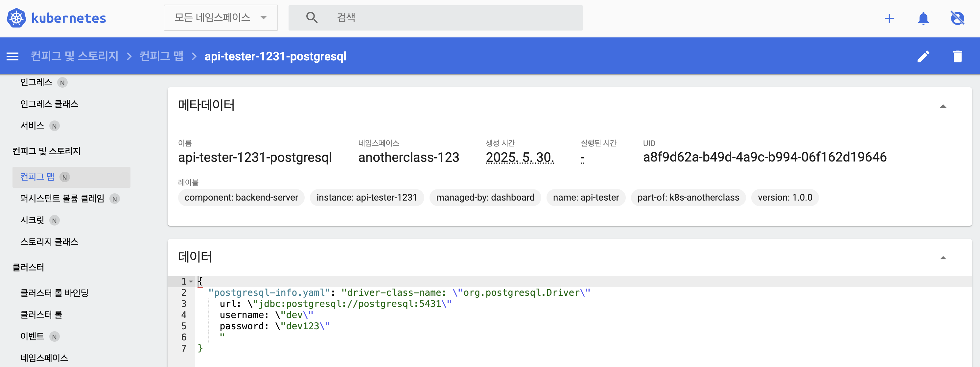Open 서비스 in the sidebar

pos(32,126)
